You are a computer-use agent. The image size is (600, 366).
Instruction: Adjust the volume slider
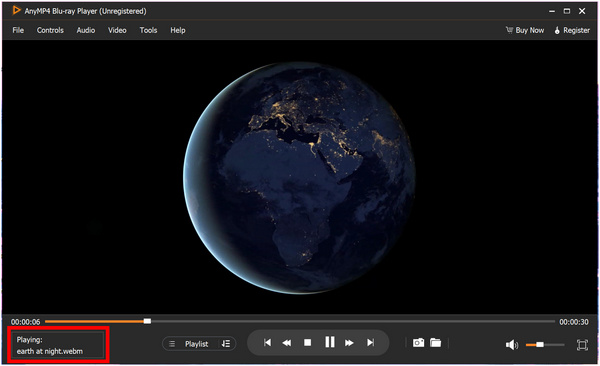pyautogui.click(x=545, y=345)
